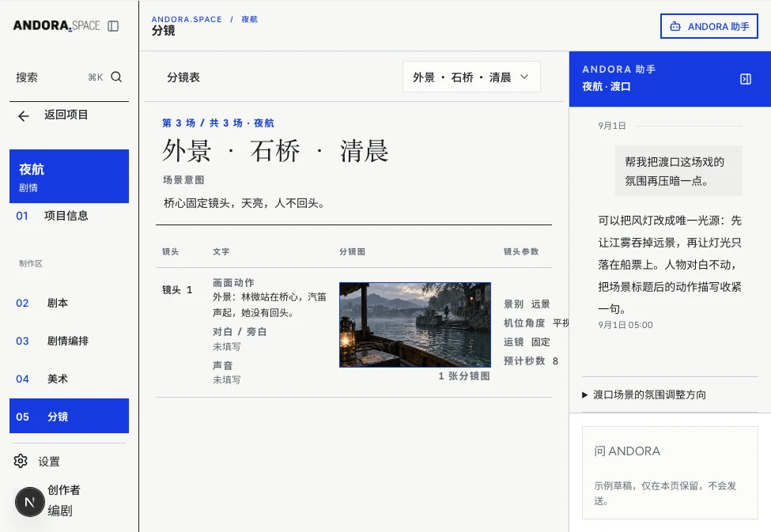Click the 画面动作 description text

point(269,304)
